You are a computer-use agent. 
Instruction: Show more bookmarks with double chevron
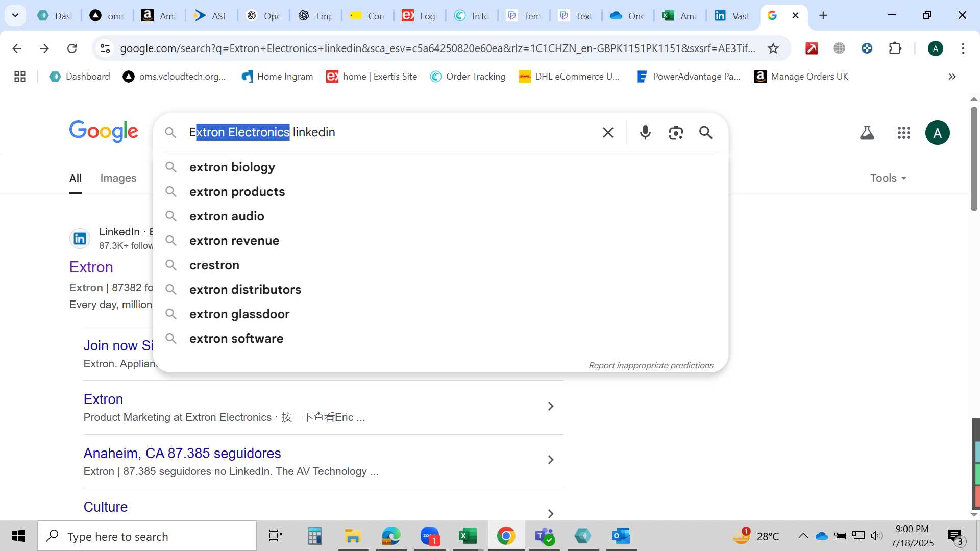[952, 77]
